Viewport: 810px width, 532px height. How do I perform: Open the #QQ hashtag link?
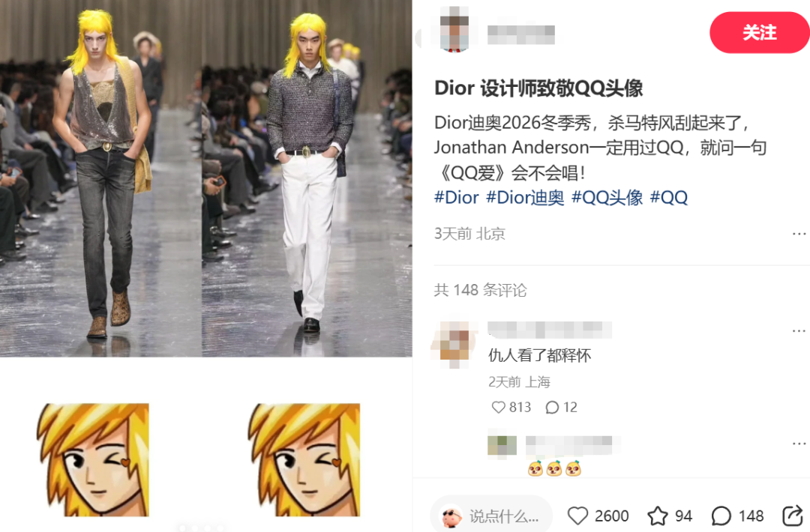pos(668,198)
